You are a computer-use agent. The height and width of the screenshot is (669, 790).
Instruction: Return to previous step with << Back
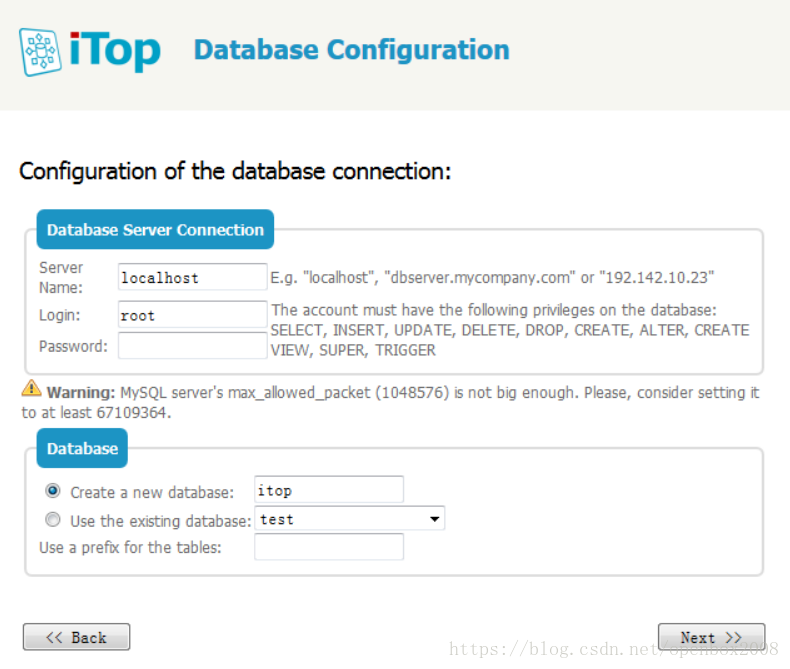pos(76,637)
